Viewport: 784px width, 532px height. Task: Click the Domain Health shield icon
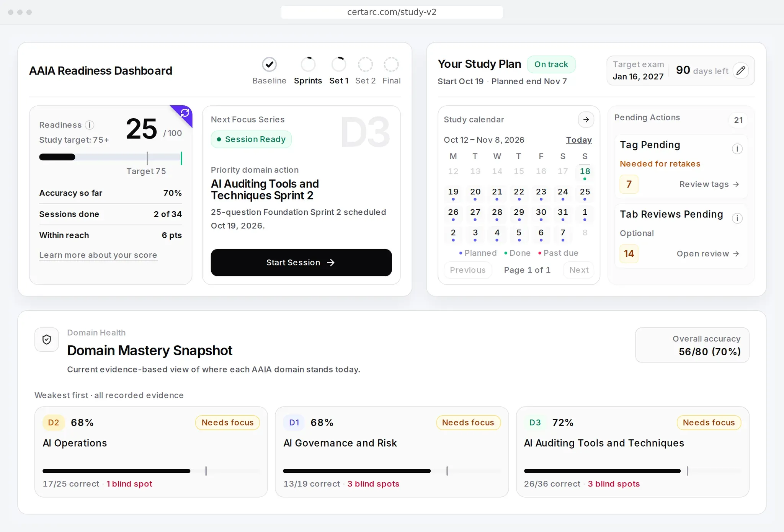point(47,339)
